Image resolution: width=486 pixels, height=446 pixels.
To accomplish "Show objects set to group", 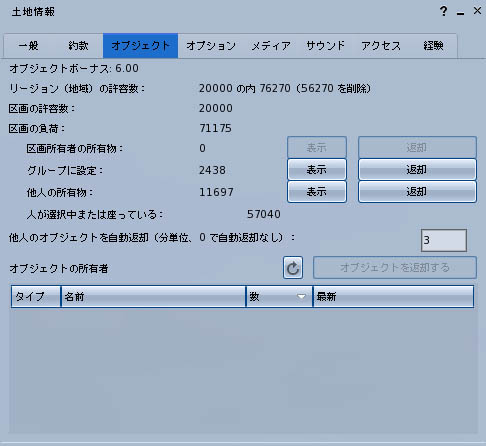I will tap(317, 170).
